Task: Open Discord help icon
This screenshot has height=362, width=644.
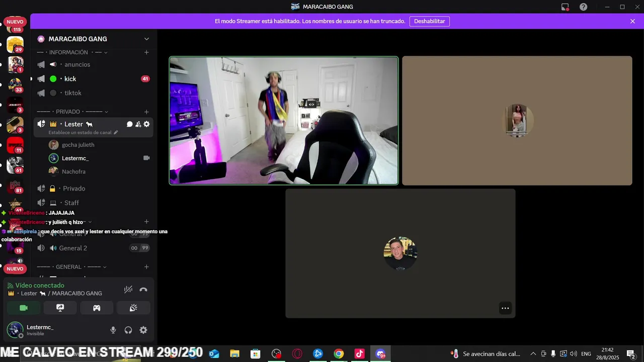Action: [x=583, y=7]
